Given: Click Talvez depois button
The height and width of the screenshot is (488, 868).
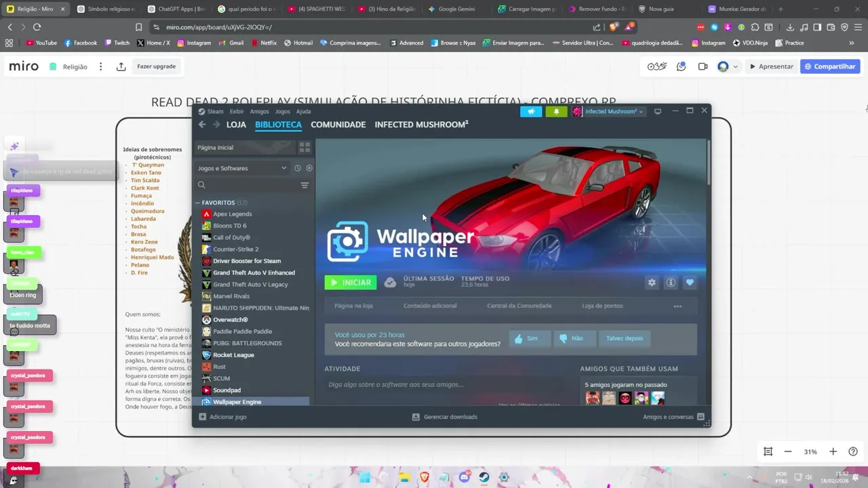Looking at the screenshot, I should click(625, 338).
